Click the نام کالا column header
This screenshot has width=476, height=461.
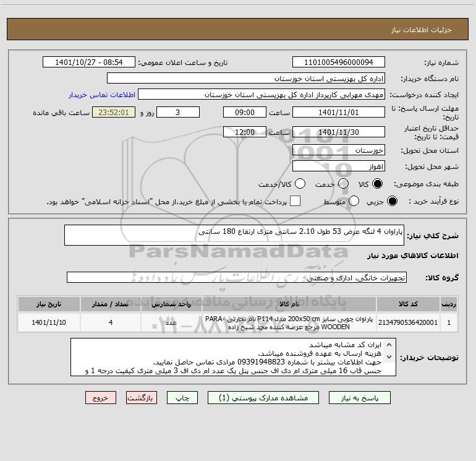(x=289, y=304)
